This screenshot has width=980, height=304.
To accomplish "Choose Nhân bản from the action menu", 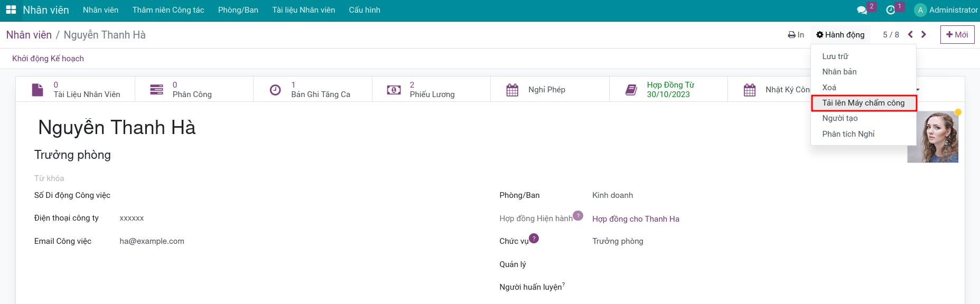I will [x=839, y=72].
